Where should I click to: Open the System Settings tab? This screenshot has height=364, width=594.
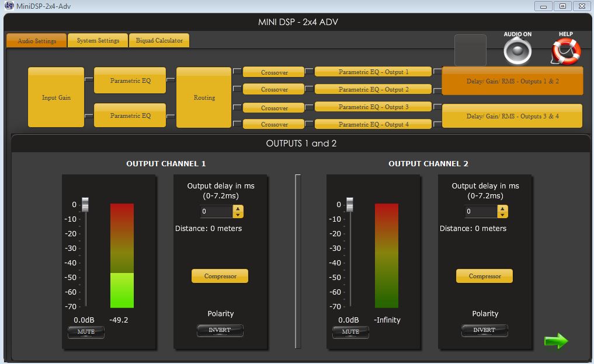[x=98, y=40]
